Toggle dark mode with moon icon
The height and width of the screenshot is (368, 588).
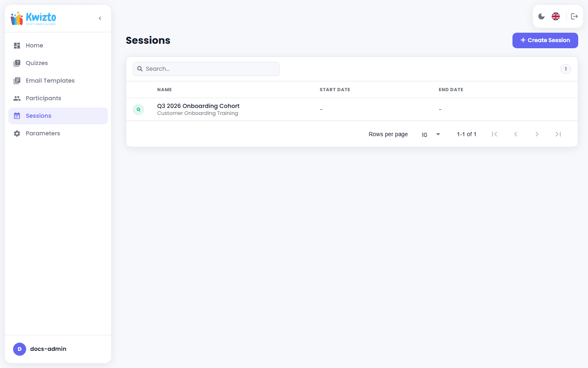[541, 16]
